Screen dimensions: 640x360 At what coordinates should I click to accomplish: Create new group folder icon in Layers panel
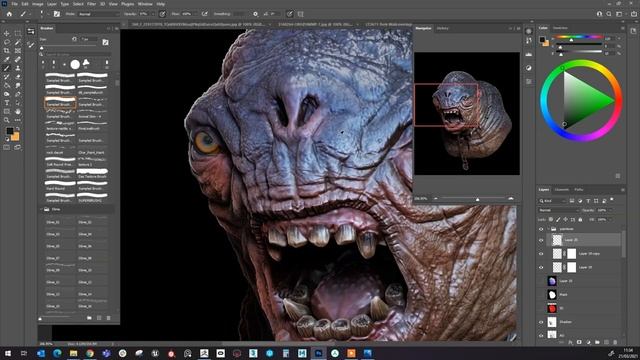[x=597, y=342]
